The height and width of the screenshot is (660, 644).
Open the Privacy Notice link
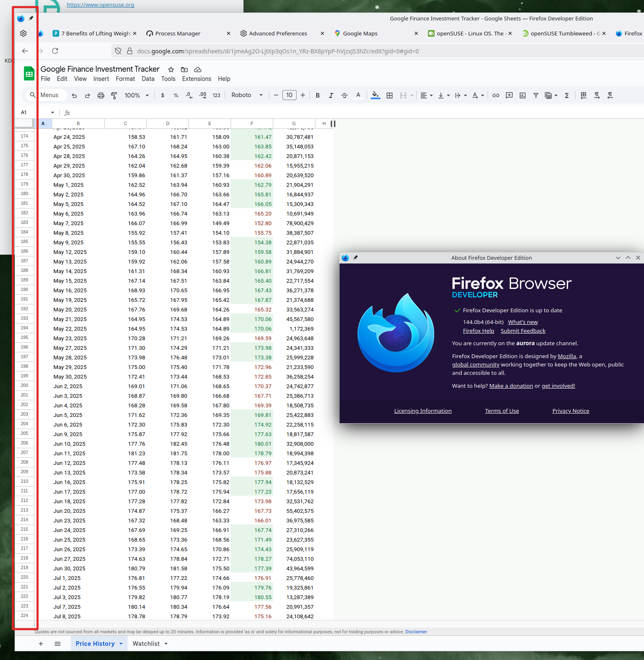point(571,411)
